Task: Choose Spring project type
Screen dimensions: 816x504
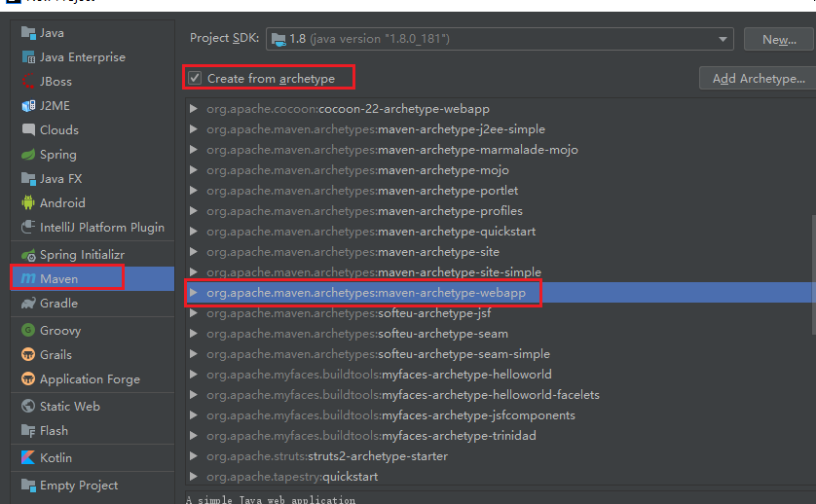Action: click(93, 155)
